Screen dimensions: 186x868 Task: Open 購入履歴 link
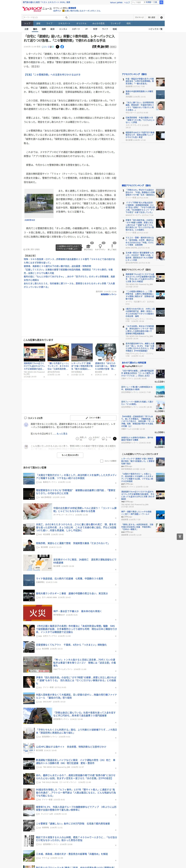pyautogui.click(x=152, y=18)
